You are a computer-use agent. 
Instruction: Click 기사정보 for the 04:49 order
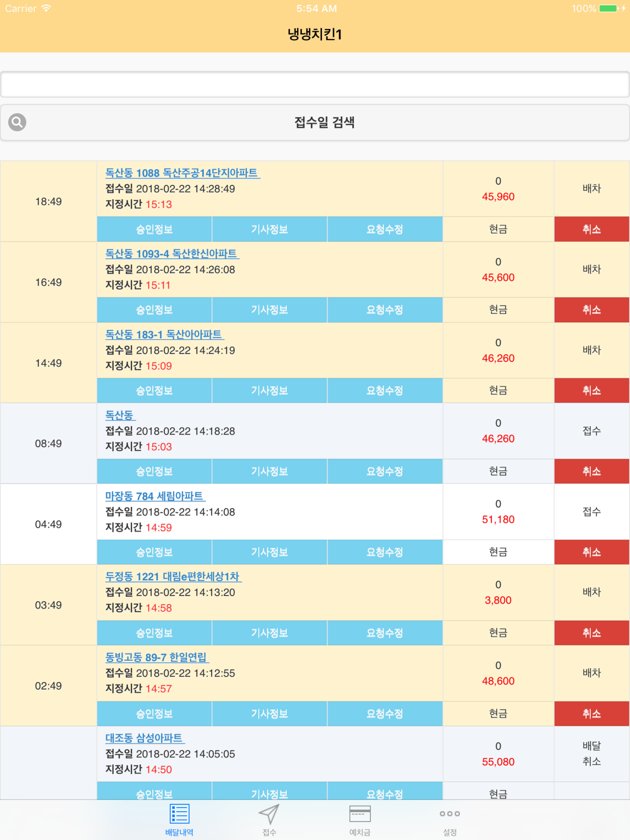point(269,552)
